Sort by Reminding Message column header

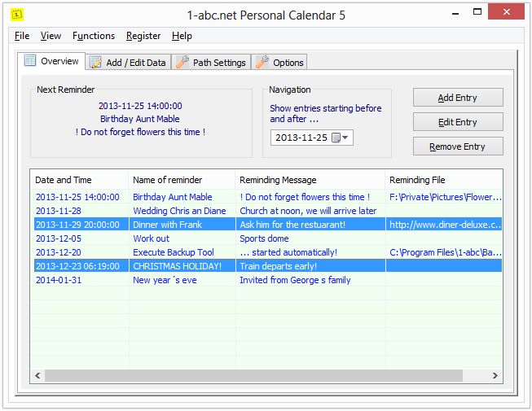click(310, 180)
